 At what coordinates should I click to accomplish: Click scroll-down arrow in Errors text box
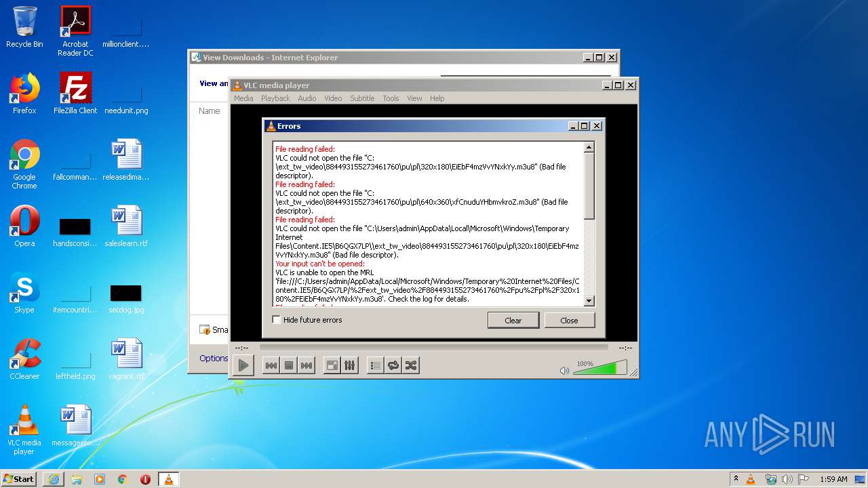589,301
